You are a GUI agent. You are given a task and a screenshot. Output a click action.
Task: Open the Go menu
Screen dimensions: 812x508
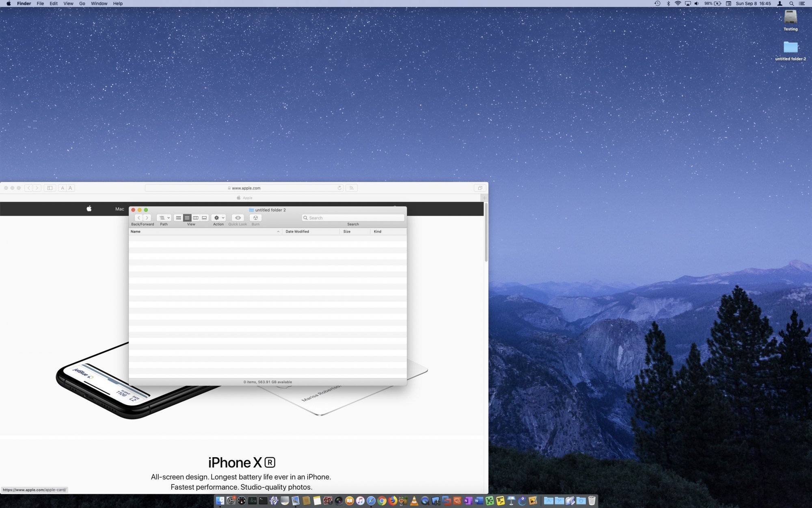tap(82, 4)
